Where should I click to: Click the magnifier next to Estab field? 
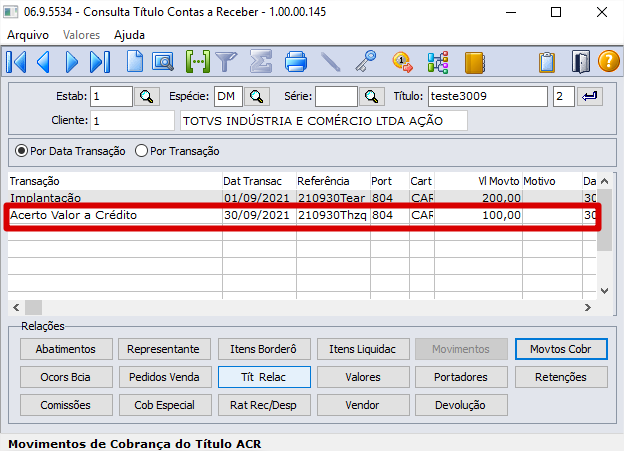(147, 96)
